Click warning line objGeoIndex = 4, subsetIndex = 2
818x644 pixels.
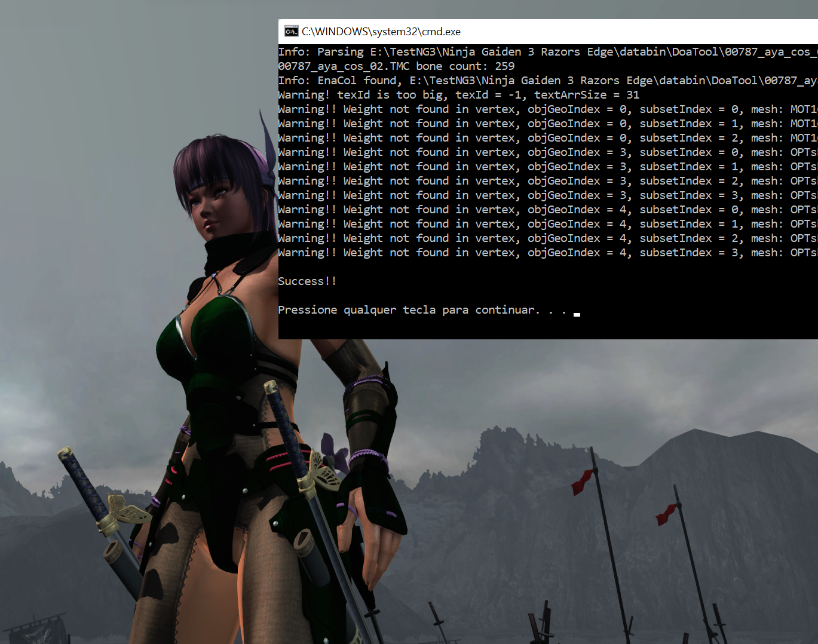548,238
